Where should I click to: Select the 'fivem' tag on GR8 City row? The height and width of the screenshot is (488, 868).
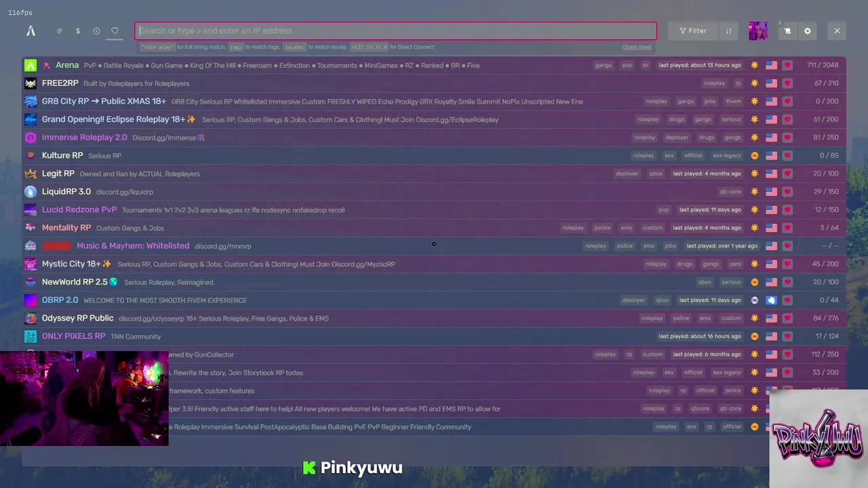(x=733, y=101)
